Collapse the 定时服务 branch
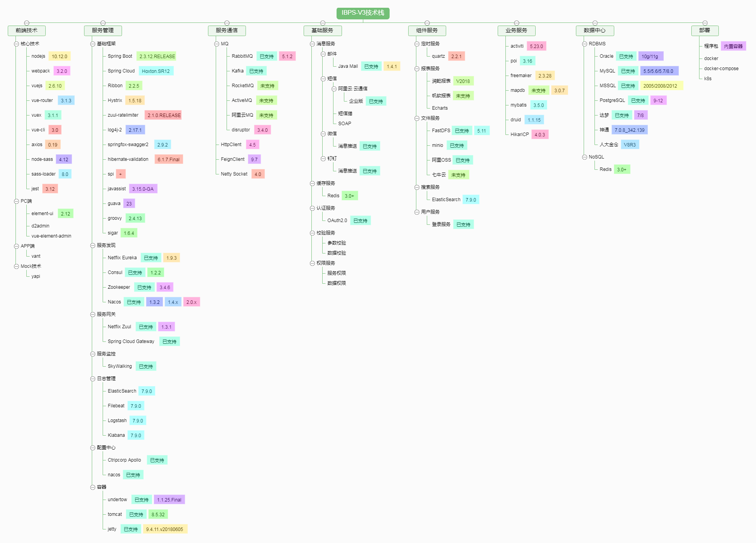 click(x=417, y=44)
